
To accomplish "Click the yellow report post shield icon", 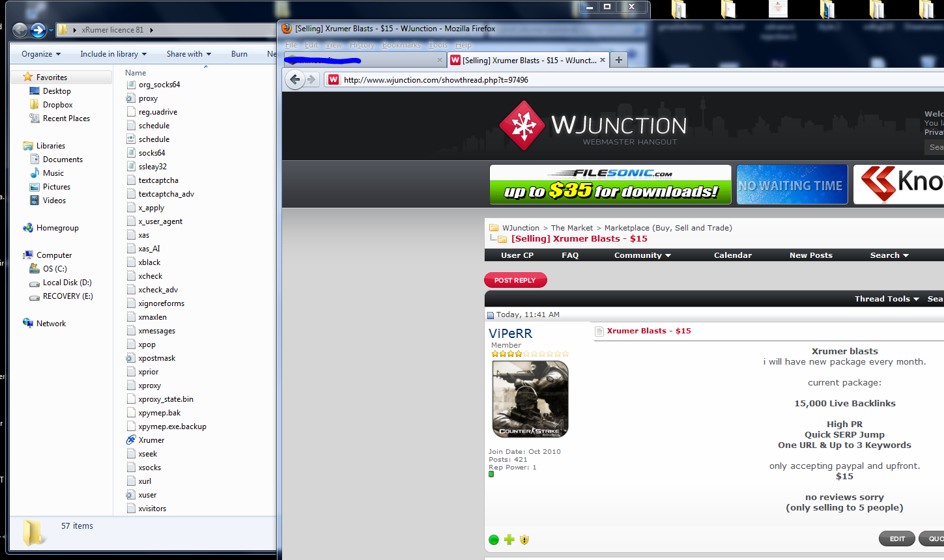I will 524,540.
